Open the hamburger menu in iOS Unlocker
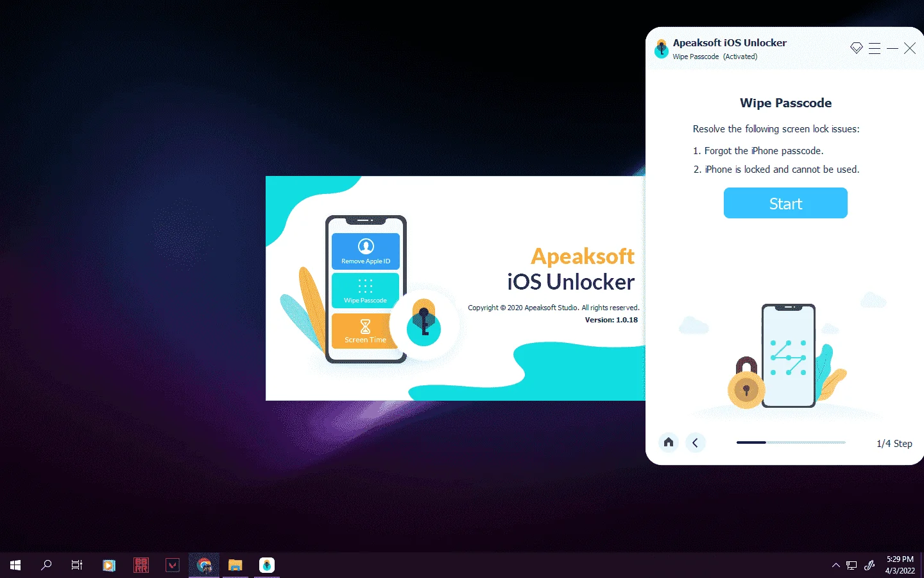The image size is (924, 578). click(875, 48)
